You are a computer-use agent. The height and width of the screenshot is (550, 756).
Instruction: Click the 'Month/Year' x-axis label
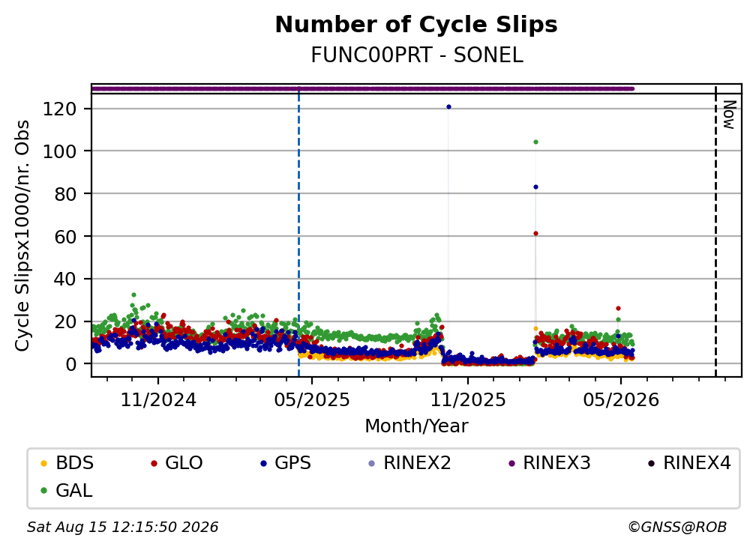click(416, 426)
